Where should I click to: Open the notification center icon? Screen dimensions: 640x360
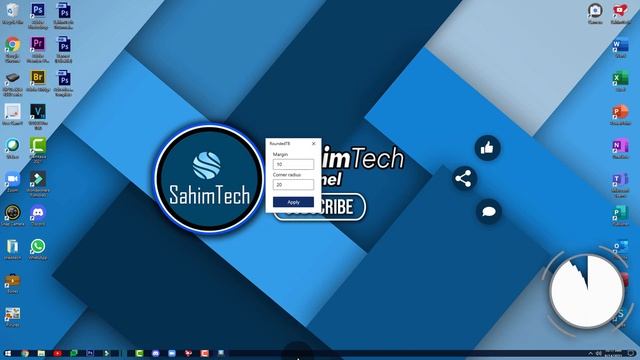(631, 353)
